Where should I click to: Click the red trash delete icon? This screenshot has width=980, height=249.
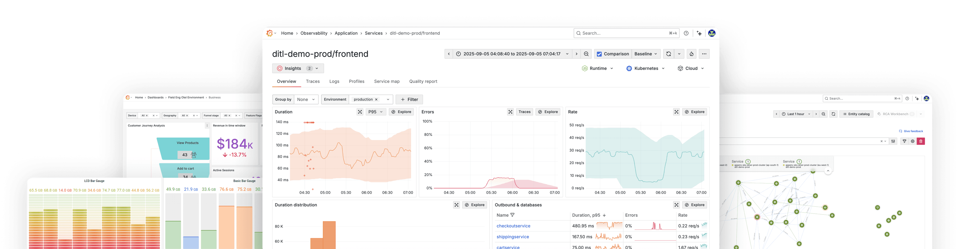[921, 141]
